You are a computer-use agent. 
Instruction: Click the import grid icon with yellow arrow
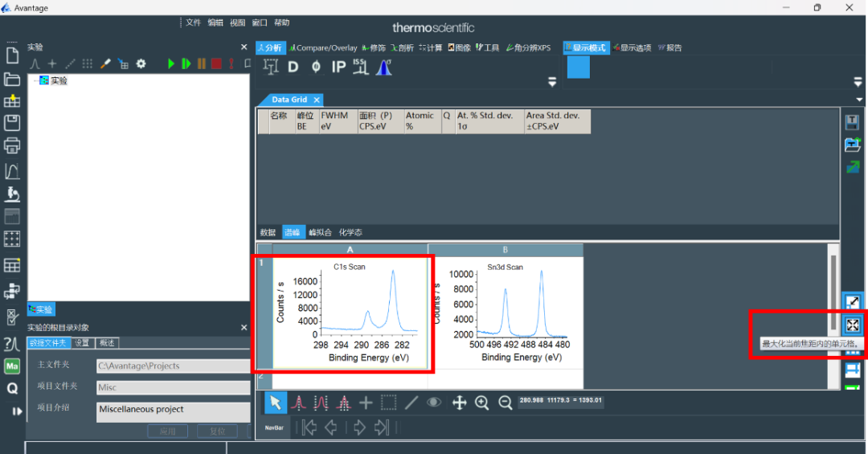pyautogui.click(x=12, y=100)
